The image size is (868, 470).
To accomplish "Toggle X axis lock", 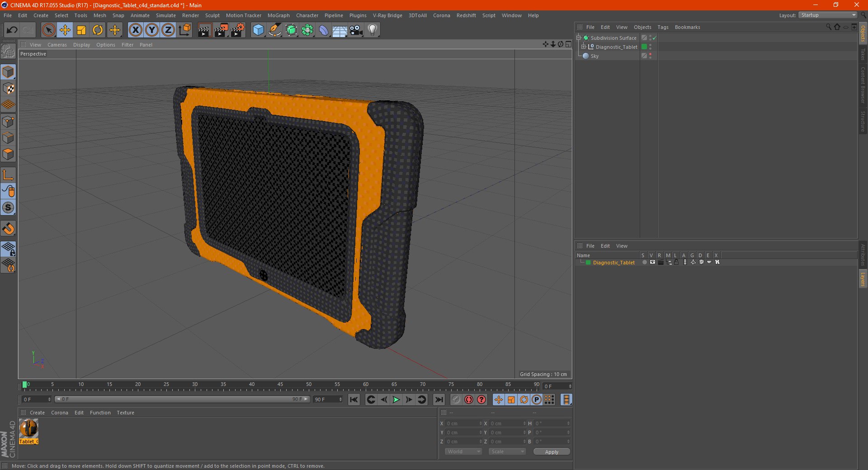I will (135, 30).
